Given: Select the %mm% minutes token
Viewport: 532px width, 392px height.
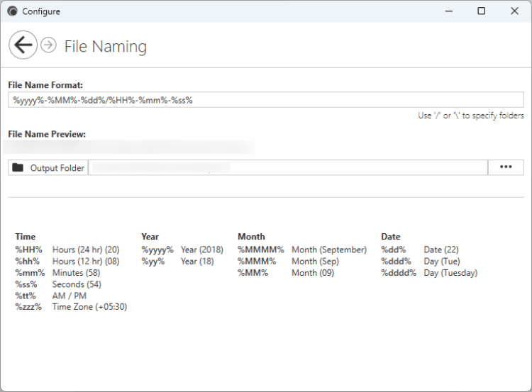Looking at the screenshot, I should (x=30, y=273).
